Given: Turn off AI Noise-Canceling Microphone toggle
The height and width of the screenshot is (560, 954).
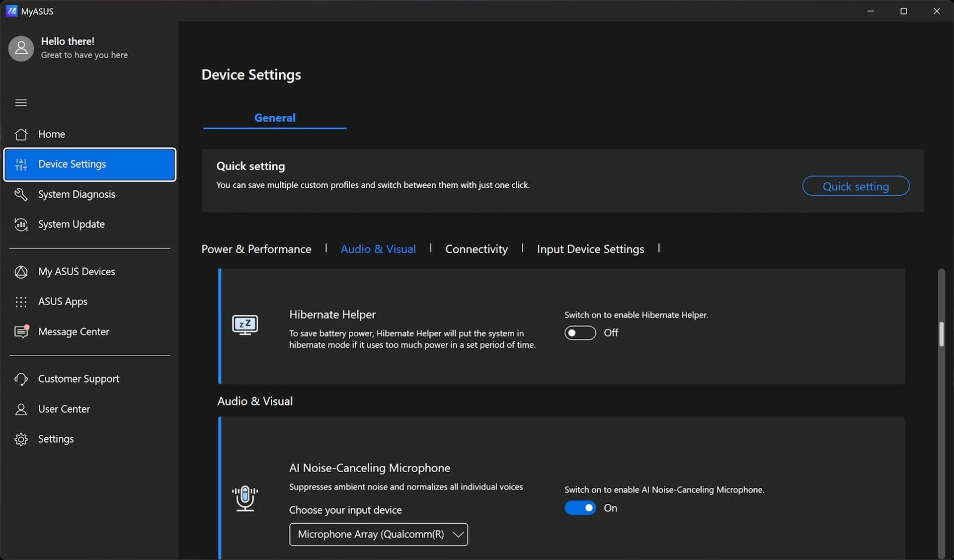Looking at the screenshot, I should 580,508.
